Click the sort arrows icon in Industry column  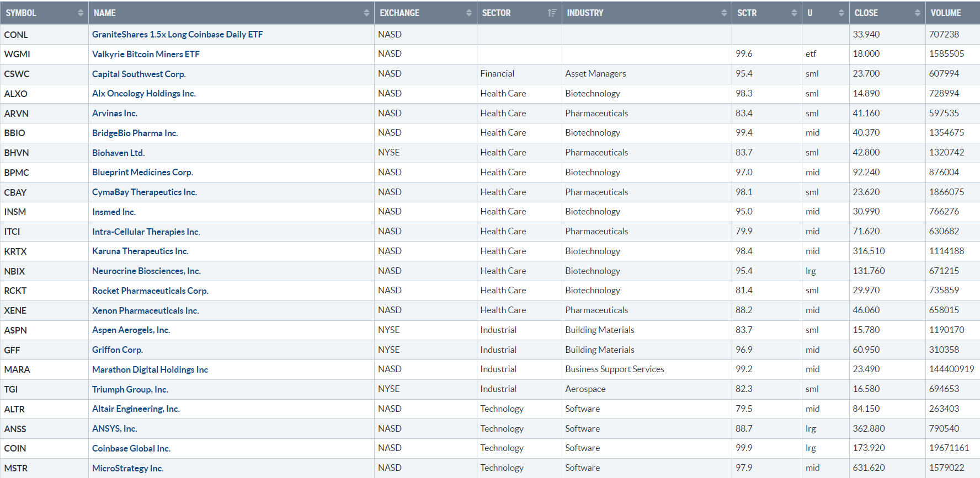click(x=724, y=13)
